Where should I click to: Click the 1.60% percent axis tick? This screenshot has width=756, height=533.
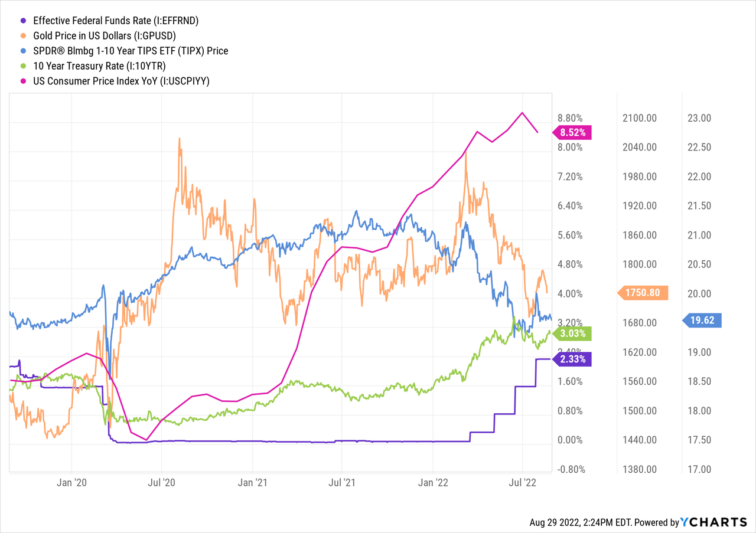coord(569,382)
